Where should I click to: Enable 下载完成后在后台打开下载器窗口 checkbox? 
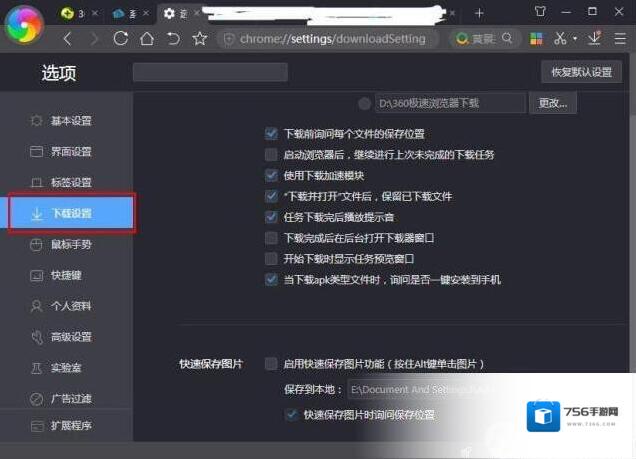[x=271, y=238]
